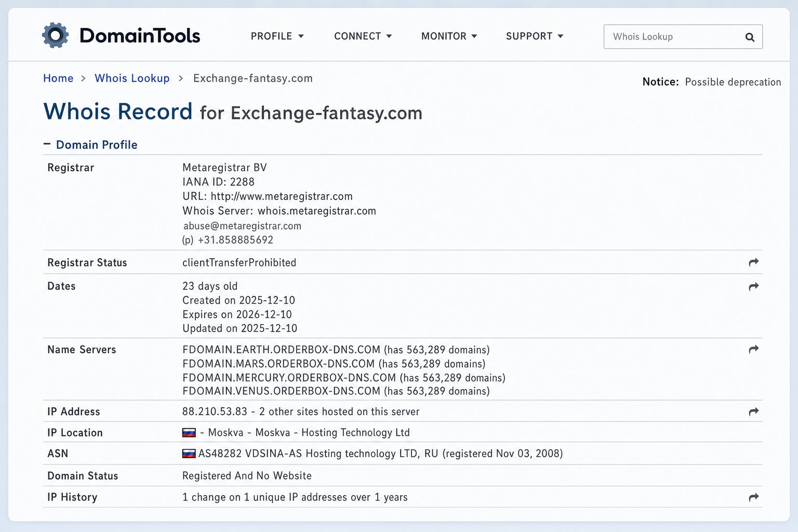Go to Home breadcrumb link

coord(58,78)
